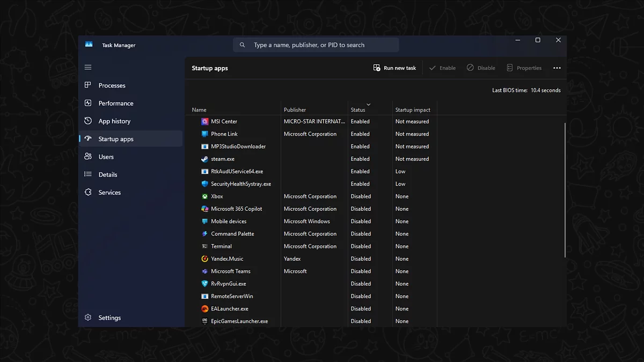Click the Disable toolbar button
Screen dimensions: 644x362
click(481, 68)
